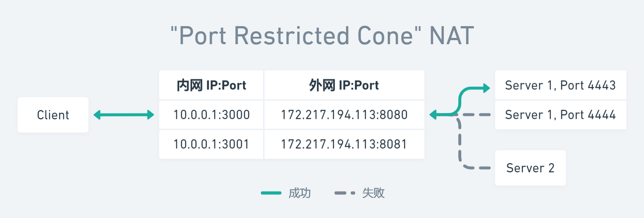Select the Server 2 box
This screenshot has height=218, width=644.
(x=530, y=168)
